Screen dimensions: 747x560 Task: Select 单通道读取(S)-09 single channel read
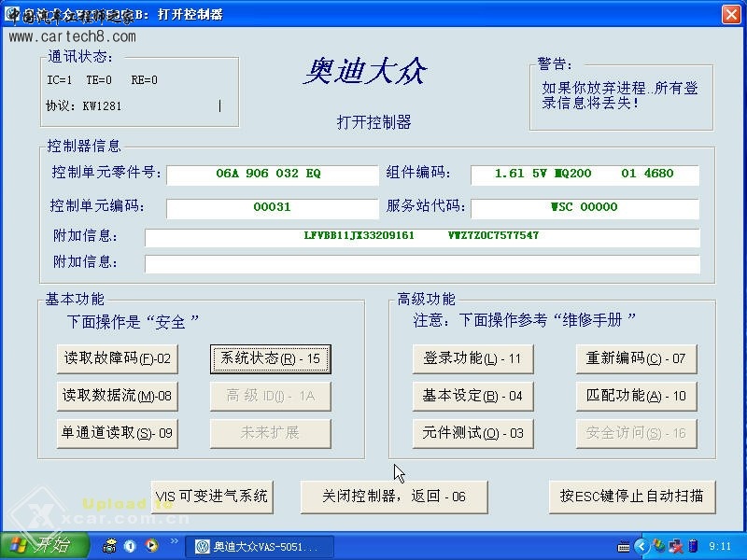[x=118, y=433]
